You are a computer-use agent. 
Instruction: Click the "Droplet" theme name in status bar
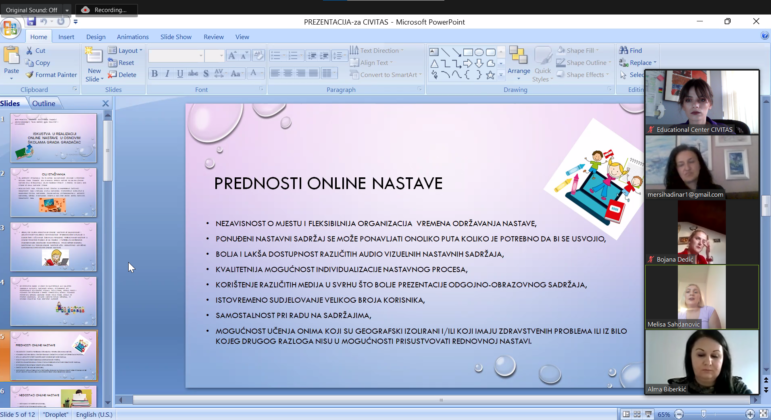[x=55, y=415]
